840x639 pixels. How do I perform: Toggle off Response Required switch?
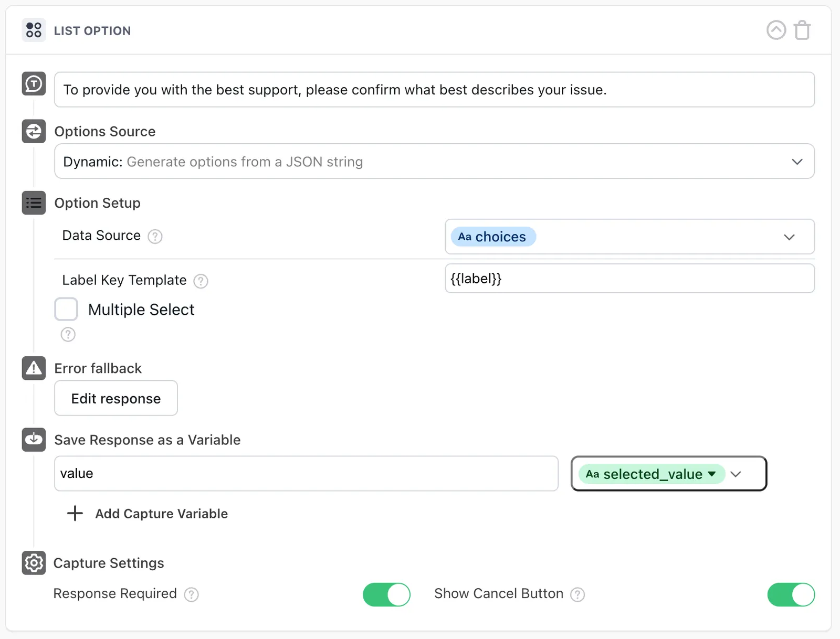pos(386,594)
